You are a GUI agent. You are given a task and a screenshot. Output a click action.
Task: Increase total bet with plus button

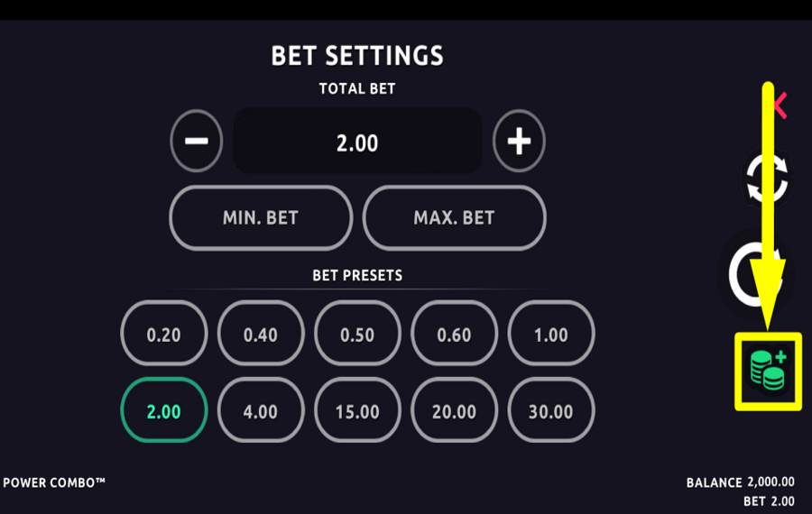tap(519, 142)
